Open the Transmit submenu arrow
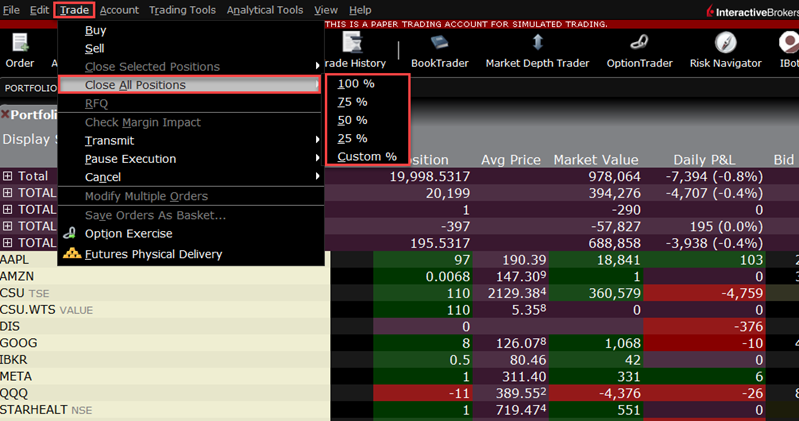This screenshot has height=421, width=799. tap(317, 140)
